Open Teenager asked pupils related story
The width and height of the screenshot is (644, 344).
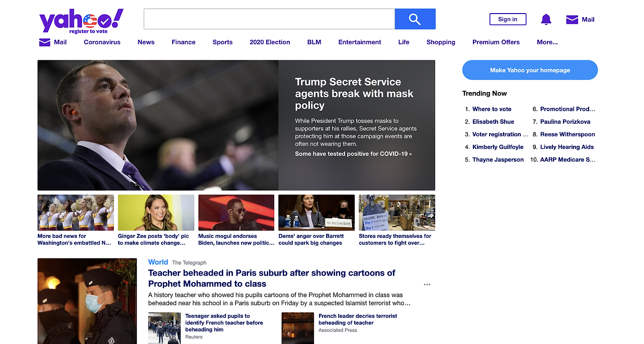coord(224,323)
